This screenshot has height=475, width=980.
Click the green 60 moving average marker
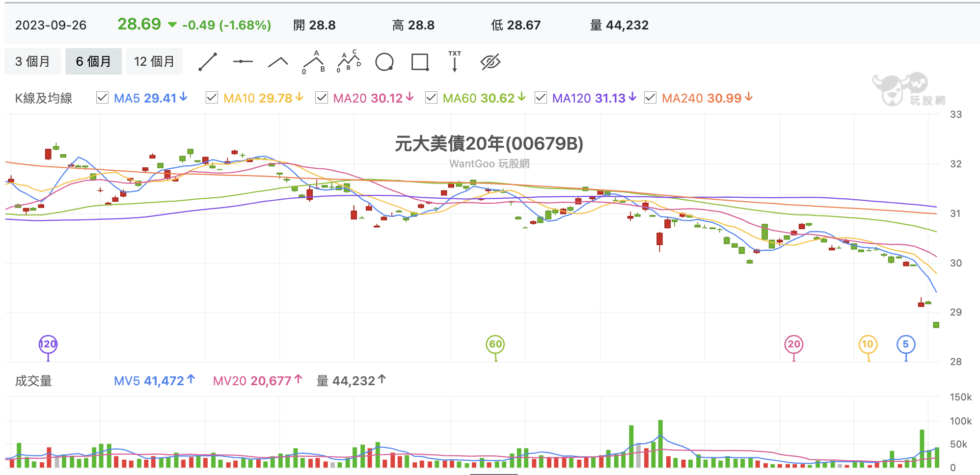pyautogui.click(x=495, y=344)
